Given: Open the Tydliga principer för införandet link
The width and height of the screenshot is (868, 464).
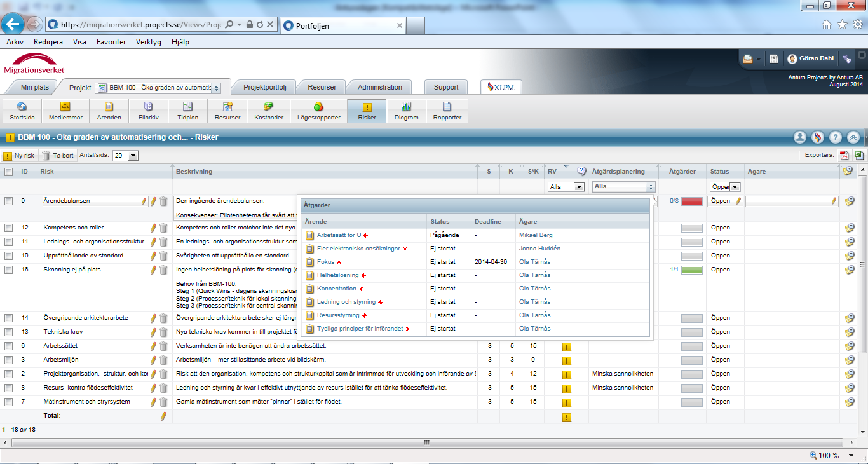Looking at the screenshot, I should tap(360, 329).
